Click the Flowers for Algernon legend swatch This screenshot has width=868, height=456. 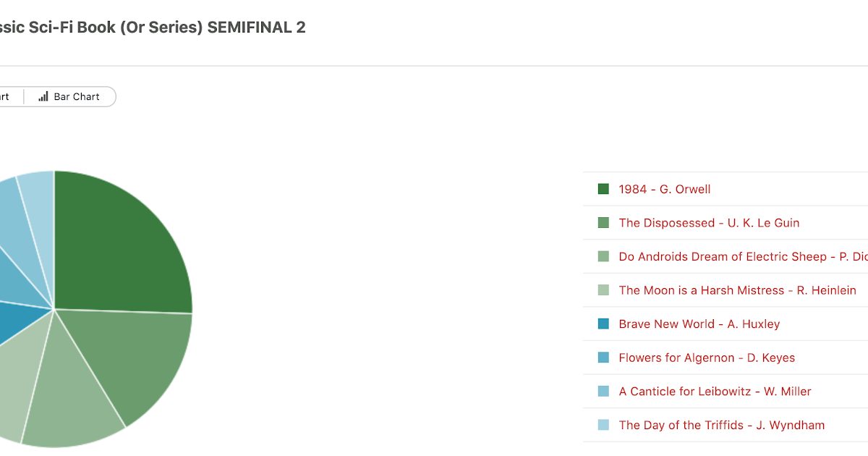click(603, 358)
